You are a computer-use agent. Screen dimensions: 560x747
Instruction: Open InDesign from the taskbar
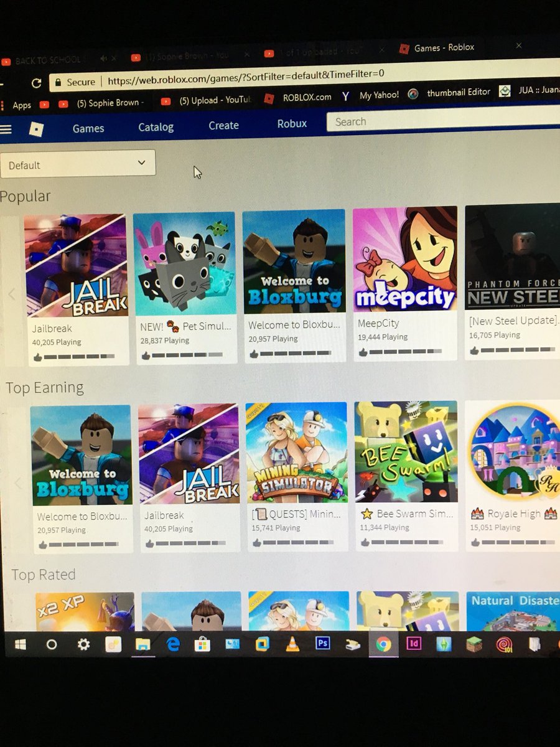coord(414,643)
